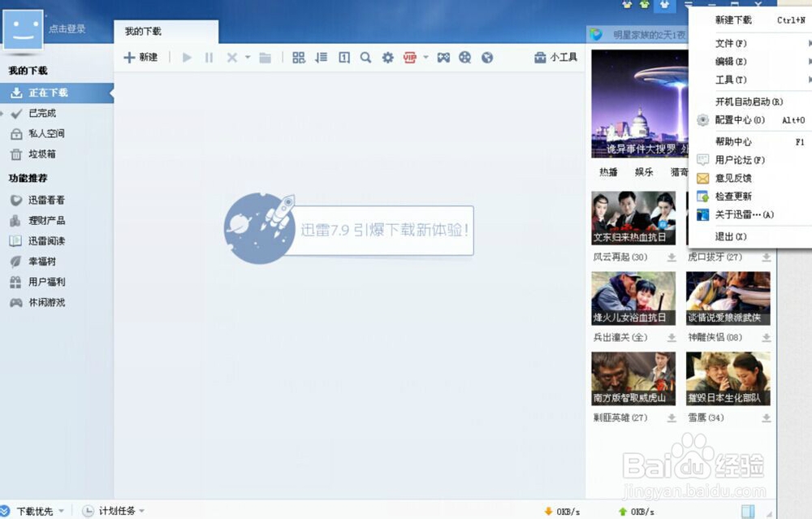
Task: Switch to the 娱乐 video tab
Action: [x=644, y=172]
